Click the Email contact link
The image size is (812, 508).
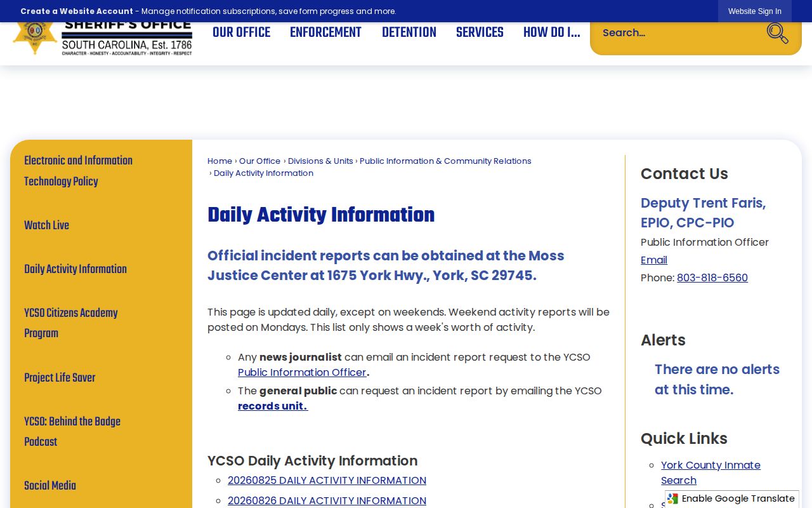coord(653,260)
